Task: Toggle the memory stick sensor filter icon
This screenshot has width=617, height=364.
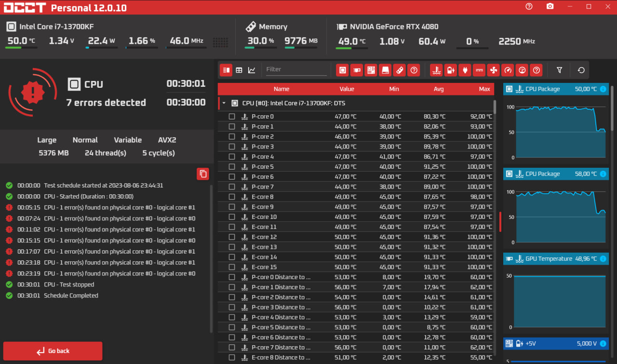Action: (x=399, y=70)
